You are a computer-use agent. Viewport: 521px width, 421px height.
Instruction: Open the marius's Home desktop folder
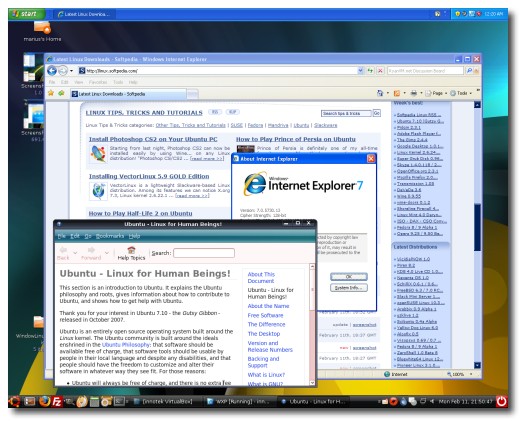tap(42, 31)
